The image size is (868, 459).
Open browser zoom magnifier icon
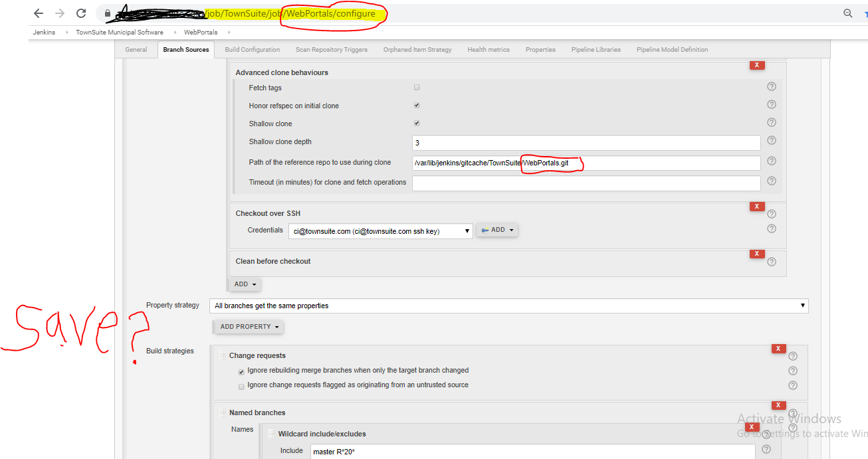pos(848,13)
